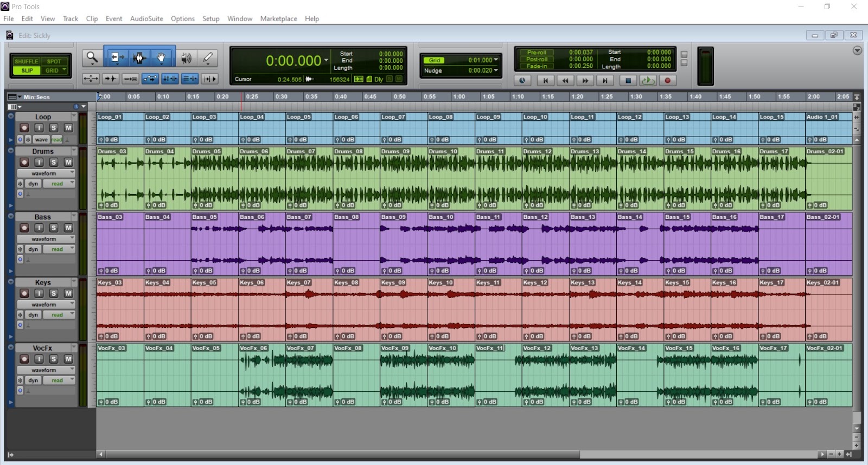Image resolution: width=868 pixels, height=465 pixels.
Task: Select the Zoomer magnifying glass tool
Action: [92, 57]
